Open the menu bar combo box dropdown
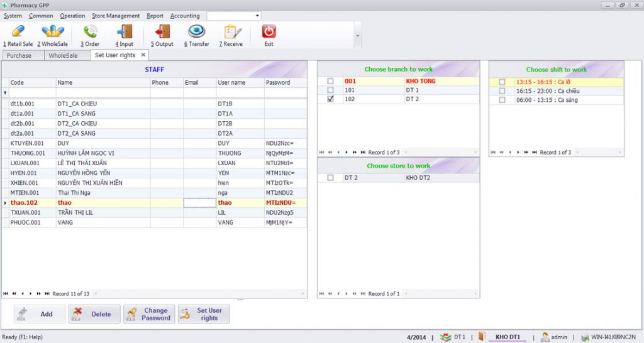This screenshot has width=644, height=343. click(x=257, y=16)
